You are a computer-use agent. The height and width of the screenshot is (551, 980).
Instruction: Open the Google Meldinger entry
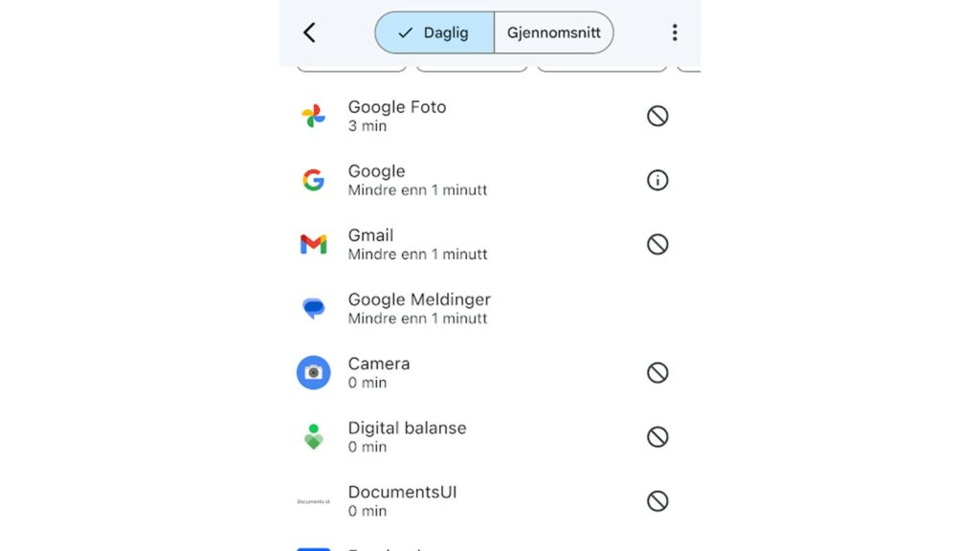coord(482,309)
